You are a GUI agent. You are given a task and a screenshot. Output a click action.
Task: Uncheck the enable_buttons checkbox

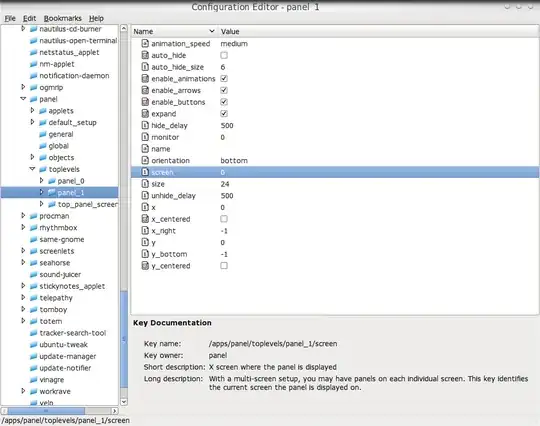coord(224,102)
